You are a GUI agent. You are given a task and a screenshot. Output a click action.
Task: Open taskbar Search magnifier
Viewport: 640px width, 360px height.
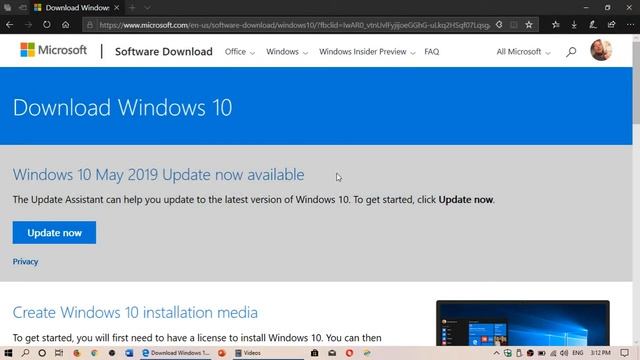point(25,353)
